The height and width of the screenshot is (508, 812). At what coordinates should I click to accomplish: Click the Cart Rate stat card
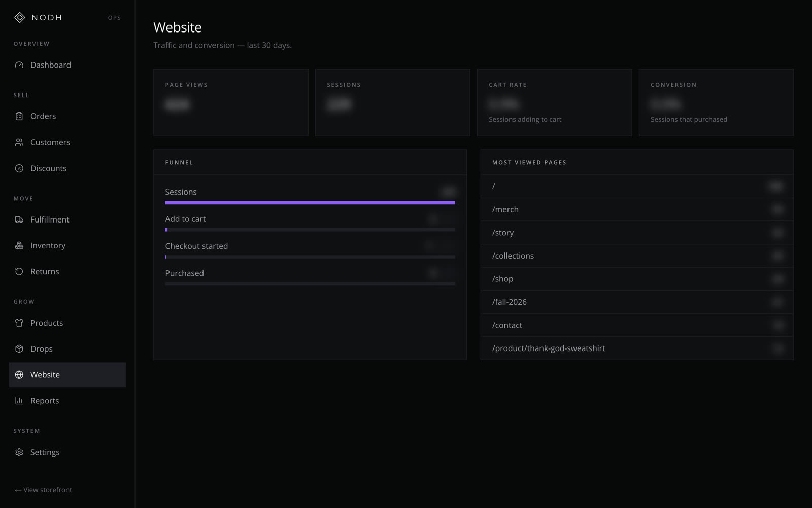[x=554, y=103]
